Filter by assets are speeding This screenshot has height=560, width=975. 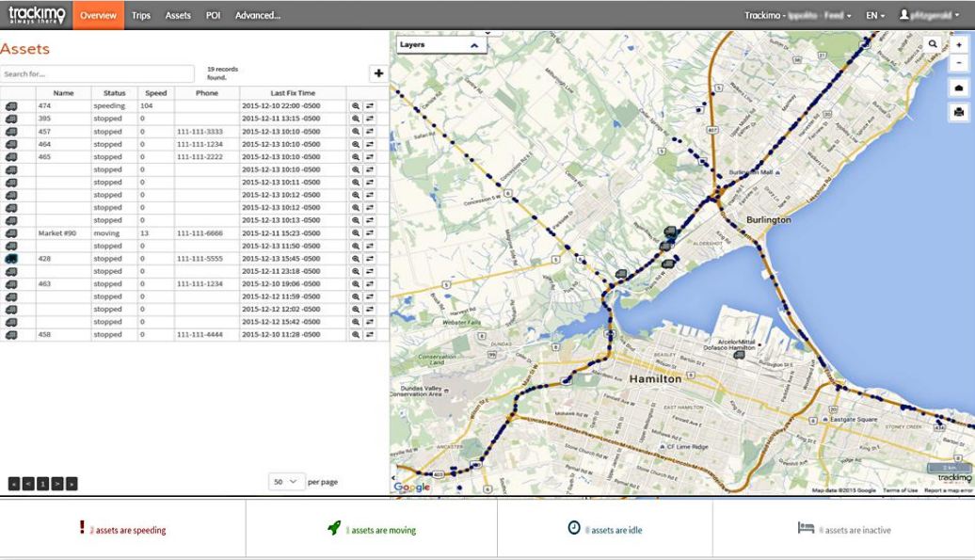[x=122, y=530]
